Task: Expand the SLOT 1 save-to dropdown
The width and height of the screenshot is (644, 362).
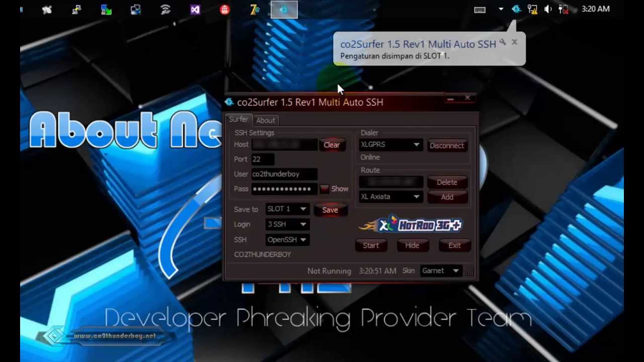Action: pyautogui.click(x=287, y=209)
